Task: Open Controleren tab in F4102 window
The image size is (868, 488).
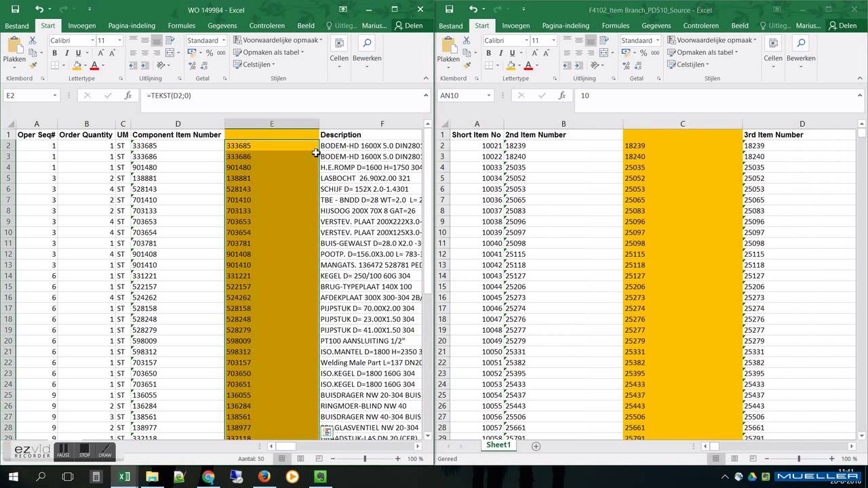Action: coord(701,26)
